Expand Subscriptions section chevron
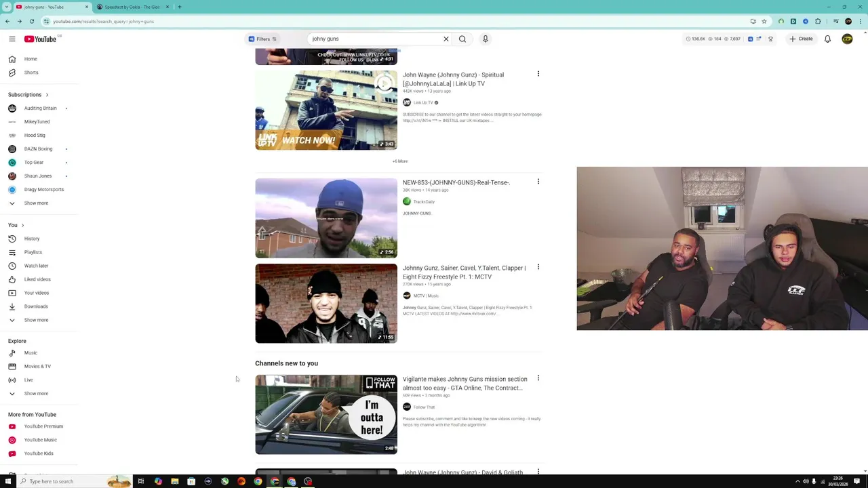868x488 pixels. click(47, 95)
